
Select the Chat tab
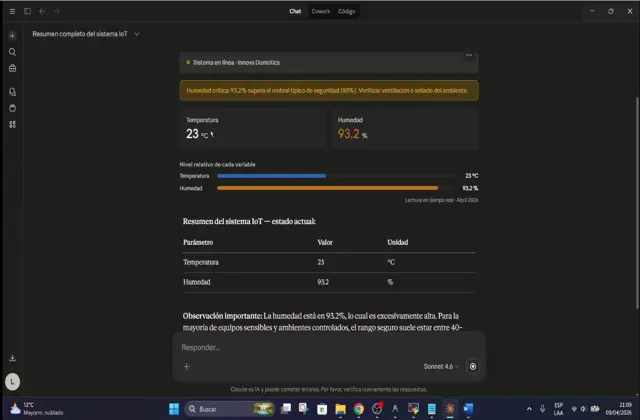(x=295, y=11)
